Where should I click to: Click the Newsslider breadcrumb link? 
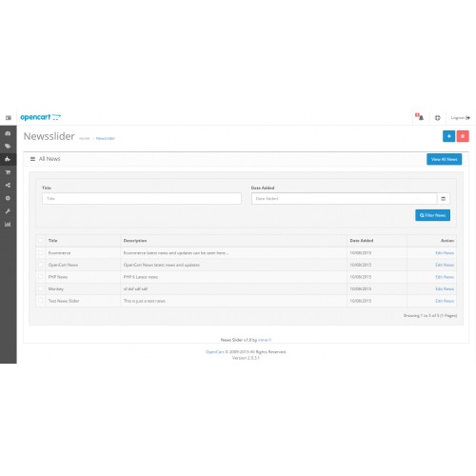tap(106, 138)
